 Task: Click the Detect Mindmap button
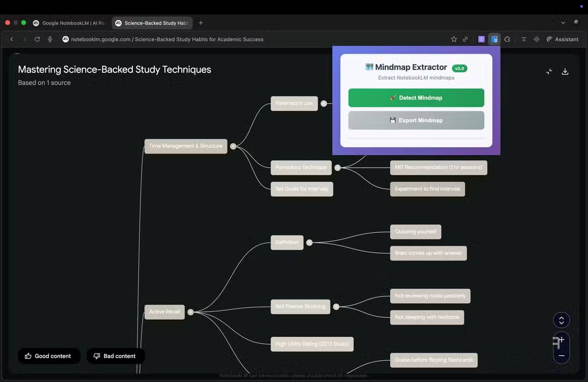tap(416, 98)
